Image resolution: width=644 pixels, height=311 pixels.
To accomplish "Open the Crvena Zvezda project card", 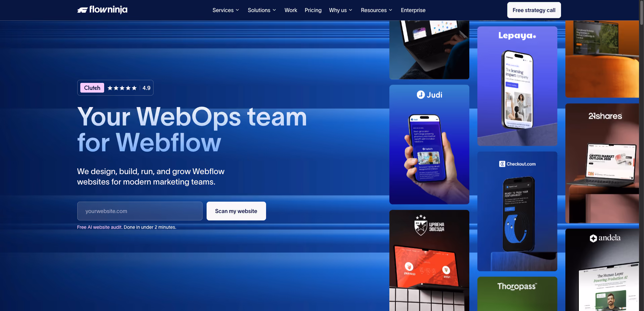I will click(x=429, y=261).
